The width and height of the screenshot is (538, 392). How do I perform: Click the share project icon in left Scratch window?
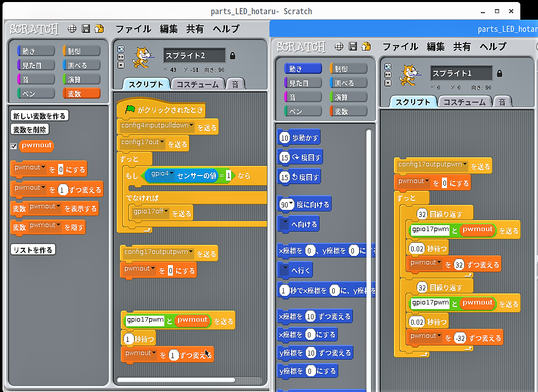coord(99,29)
